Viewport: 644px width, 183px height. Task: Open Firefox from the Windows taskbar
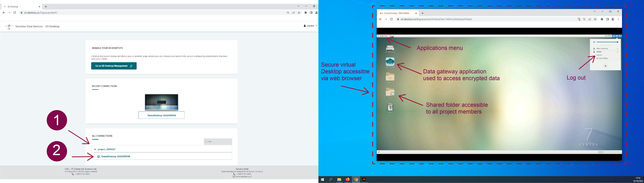click(x=347, y=180)
